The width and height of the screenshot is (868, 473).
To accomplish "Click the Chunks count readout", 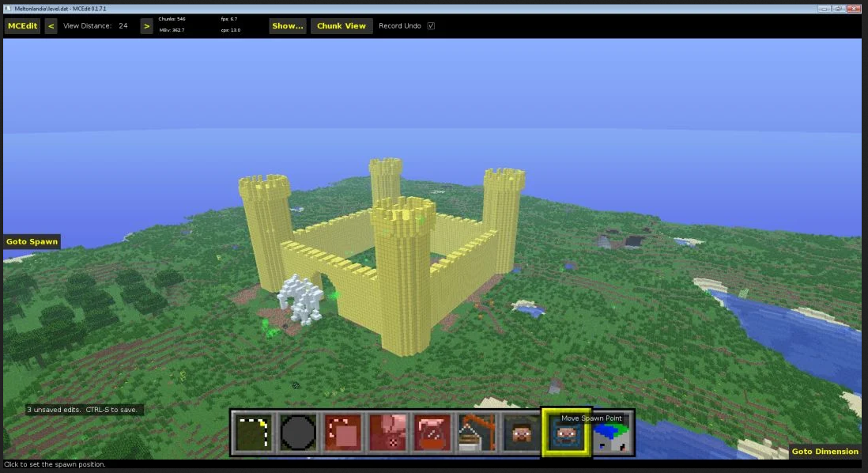I will coord(172,20).
